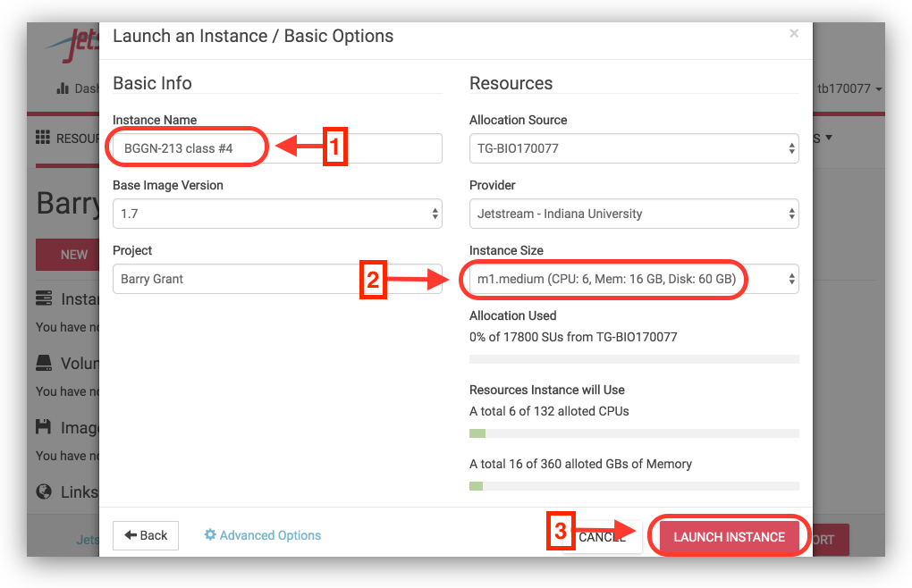
Task: Open the Project dropdown showing Barry Grant
Action: [277, 279]
